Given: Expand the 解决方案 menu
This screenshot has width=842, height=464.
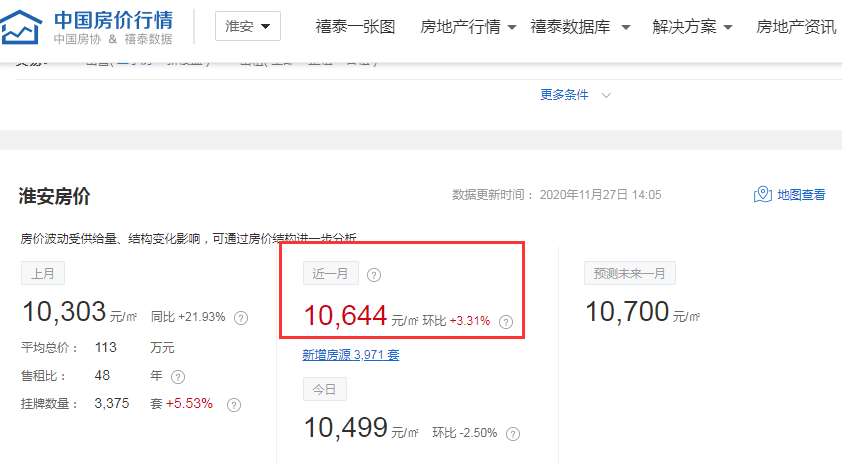Looking at the screenshot, I should (x=692, y=26).
